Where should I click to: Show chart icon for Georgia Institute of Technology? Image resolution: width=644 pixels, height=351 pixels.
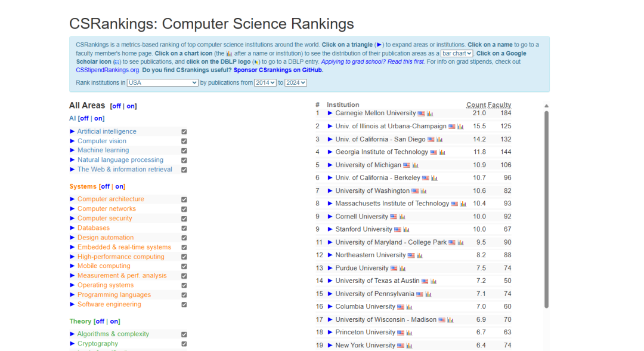point(442,152)
